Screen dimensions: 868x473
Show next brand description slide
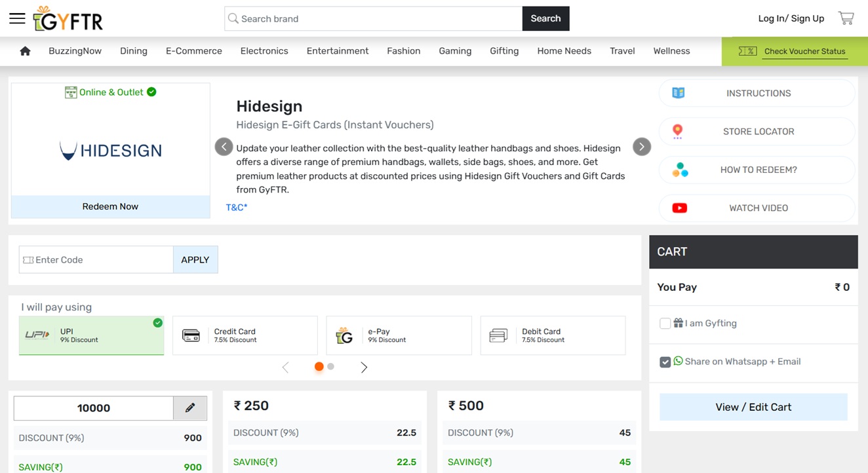coord(641,147)
